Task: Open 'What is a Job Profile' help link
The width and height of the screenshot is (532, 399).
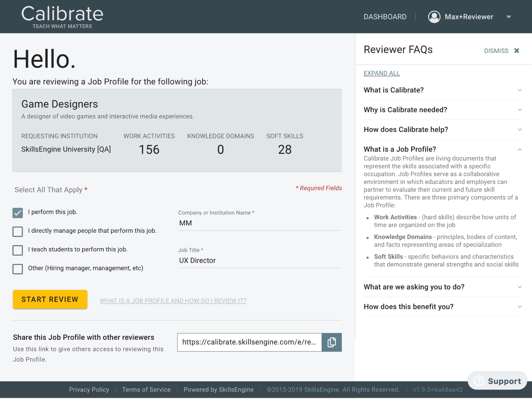Action: click(173, 301)
